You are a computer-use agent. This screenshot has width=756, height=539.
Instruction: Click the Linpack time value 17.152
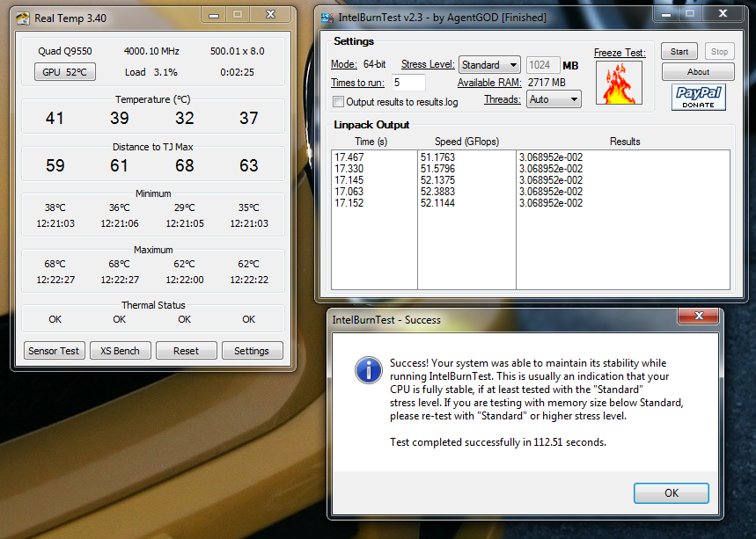[x=349, y=203]
